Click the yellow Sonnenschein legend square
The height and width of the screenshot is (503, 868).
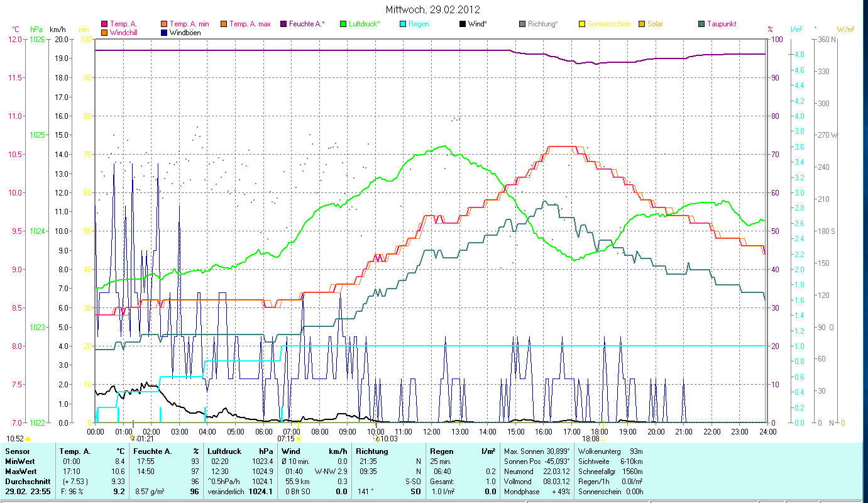click(x=582, y=25)
